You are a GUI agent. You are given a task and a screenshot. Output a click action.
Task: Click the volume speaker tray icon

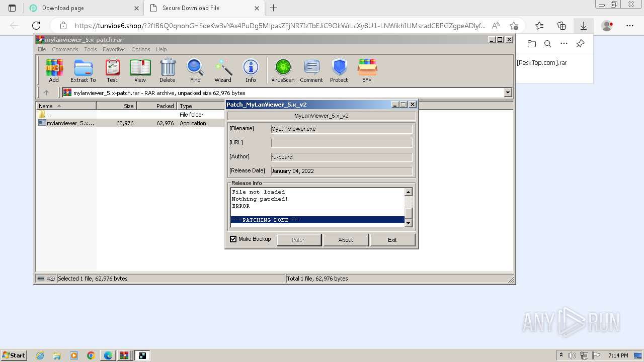coord(572,355)
